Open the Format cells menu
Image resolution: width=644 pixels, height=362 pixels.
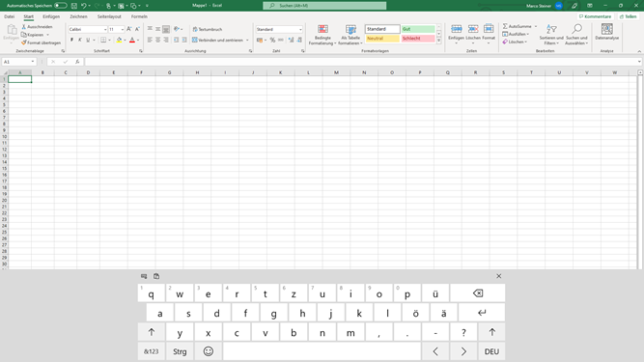pyautogui.click(x=489, y=33)
